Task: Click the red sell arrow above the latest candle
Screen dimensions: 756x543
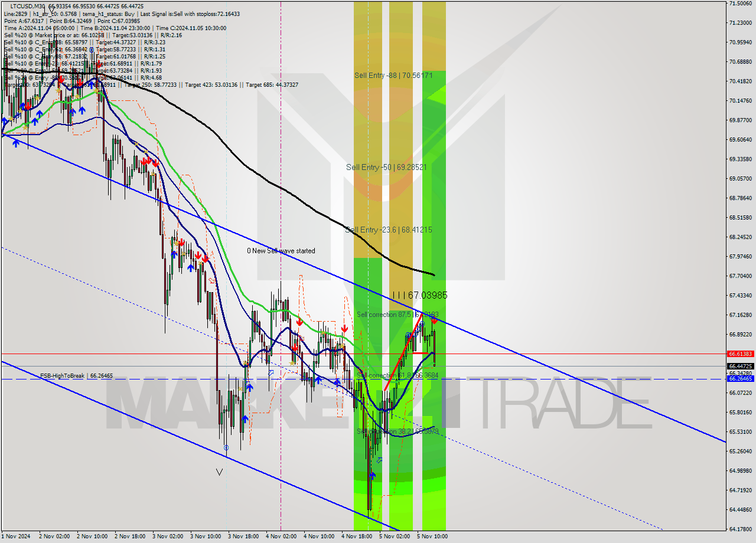Action: [x=435, y=320]
